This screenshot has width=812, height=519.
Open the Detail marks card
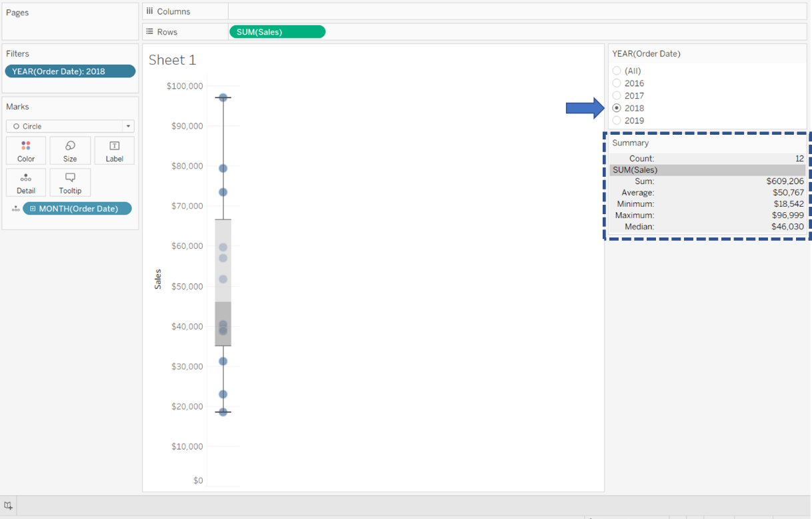coord(26,182)
